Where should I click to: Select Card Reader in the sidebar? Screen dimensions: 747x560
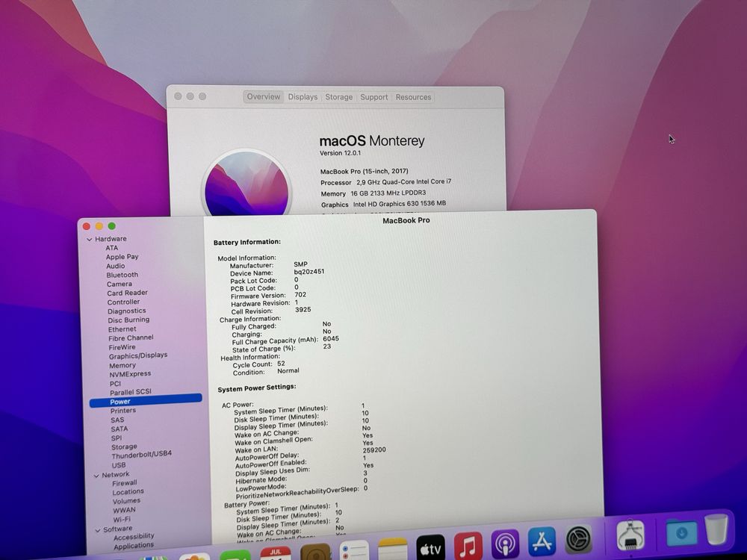tap(127, 293)
